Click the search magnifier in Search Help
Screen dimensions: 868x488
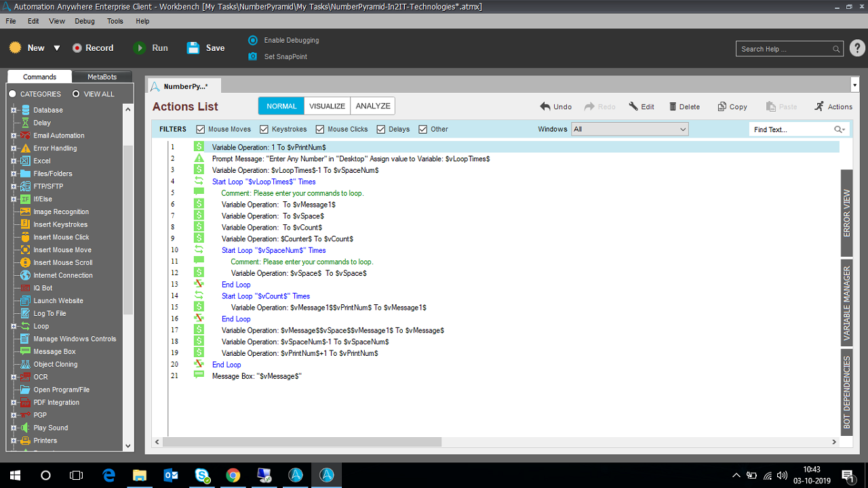point(836,49)
